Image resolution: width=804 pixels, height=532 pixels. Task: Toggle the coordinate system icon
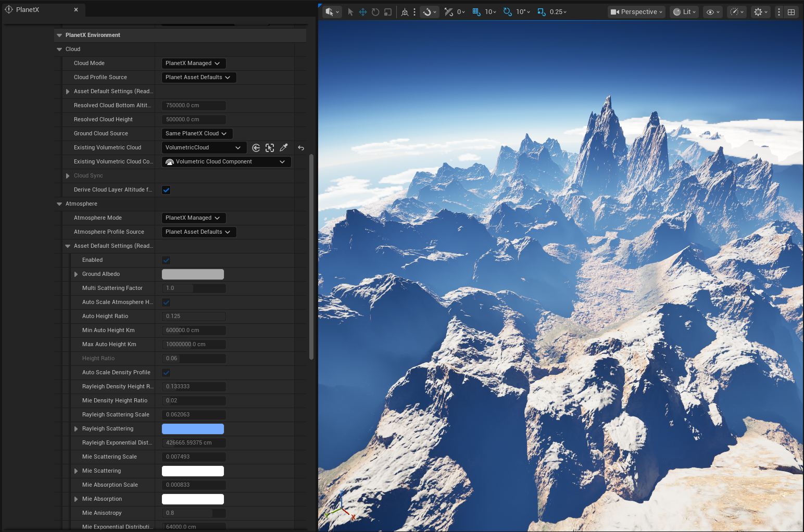click(x=405, y=12)
